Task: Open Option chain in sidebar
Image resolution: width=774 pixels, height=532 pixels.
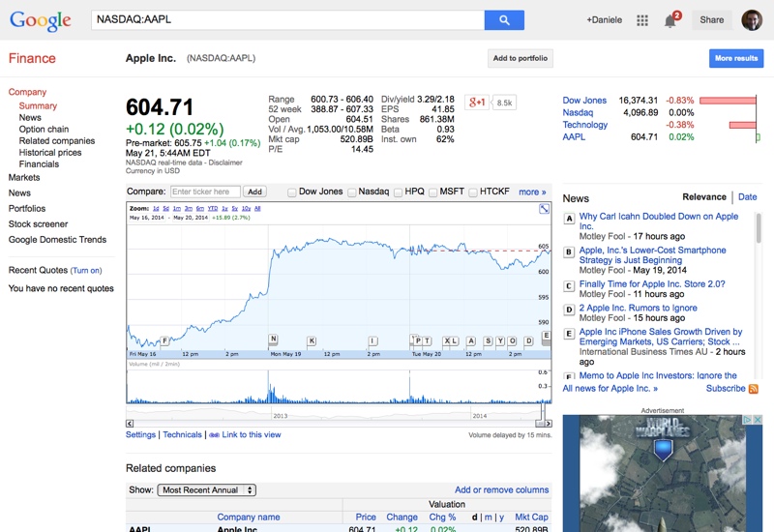Action: pyautogui.click(x=44, y=129)
